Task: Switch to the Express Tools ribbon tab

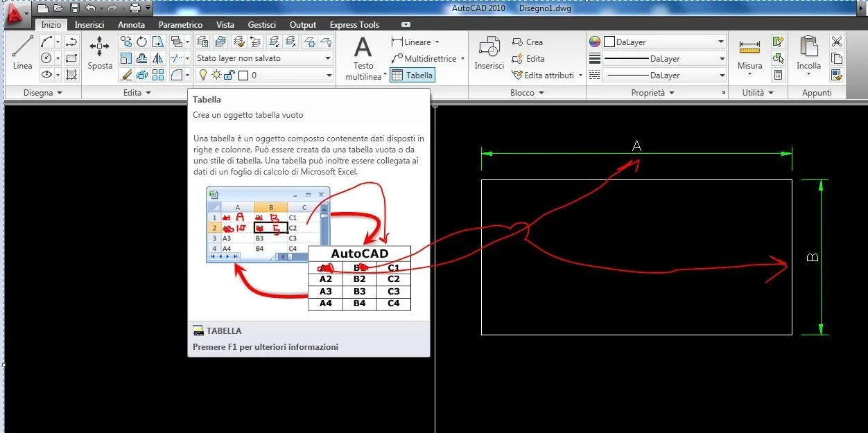Action: (x=354, y=25)
